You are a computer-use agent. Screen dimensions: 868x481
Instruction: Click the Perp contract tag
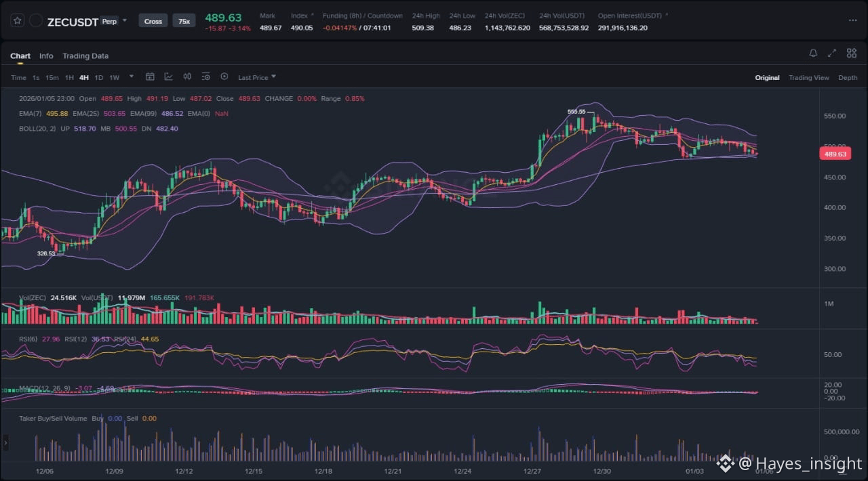coord(108,22)
